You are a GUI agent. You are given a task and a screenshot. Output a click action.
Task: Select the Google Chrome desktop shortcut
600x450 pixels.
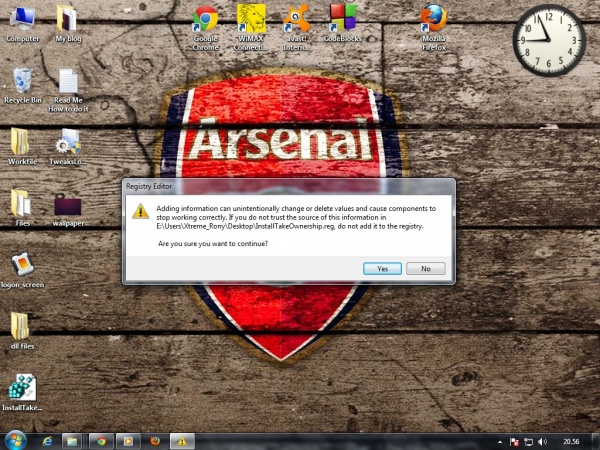coord(205,28)
